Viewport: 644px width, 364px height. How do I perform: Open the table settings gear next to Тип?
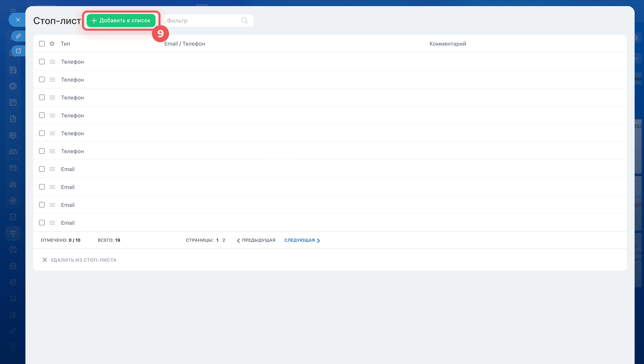[x=52, y=44]
